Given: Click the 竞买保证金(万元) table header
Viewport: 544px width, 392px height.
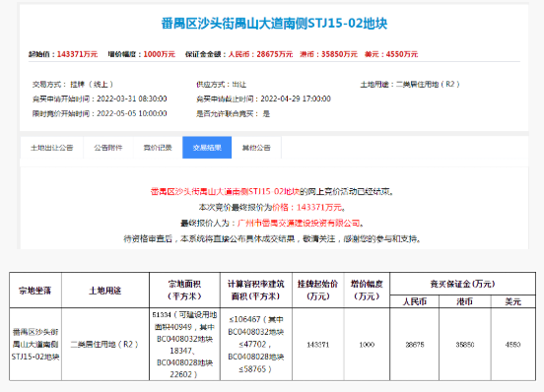Looking at the screenshot, I should tap(462, 285).
